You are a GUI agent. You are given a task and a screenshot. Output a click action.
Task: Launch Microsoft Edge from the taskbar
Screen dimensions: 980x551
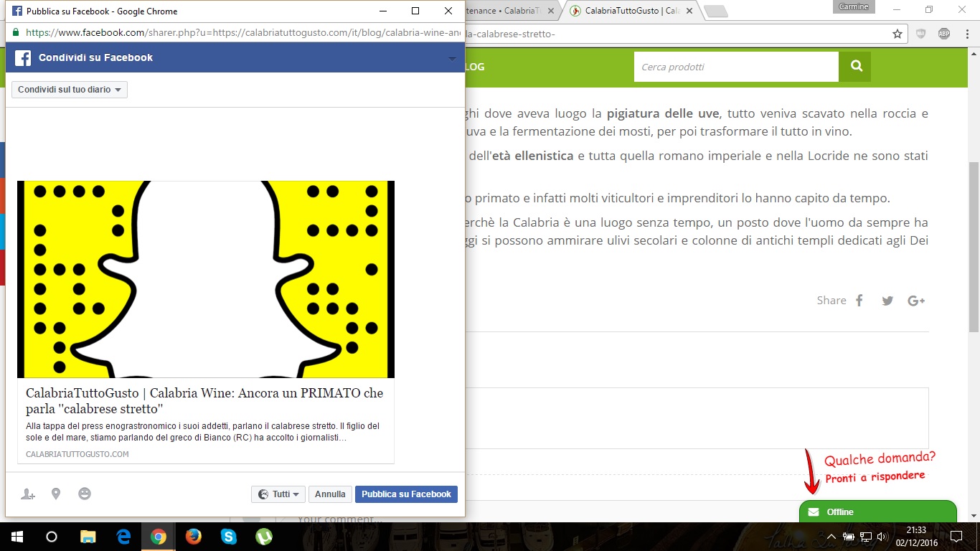pos(123,537)
